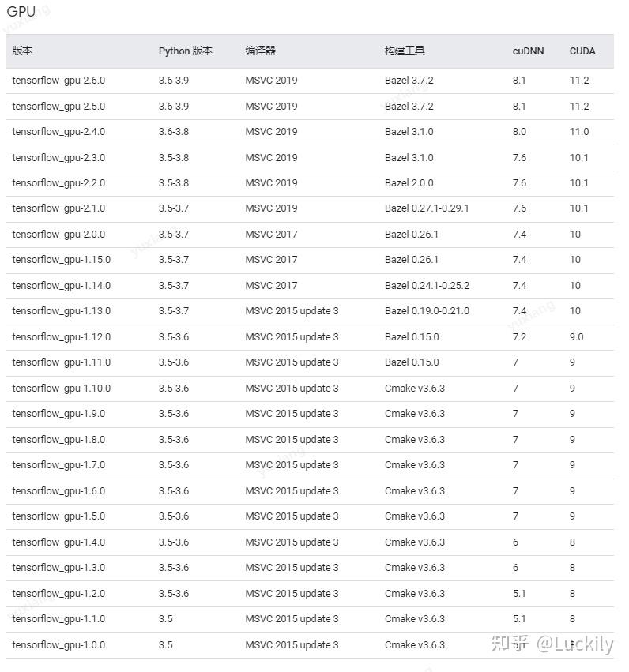This screenshot has height=672, width=629.
Task: Click the CUDA 9.0 value
Action: pos(576,337)
